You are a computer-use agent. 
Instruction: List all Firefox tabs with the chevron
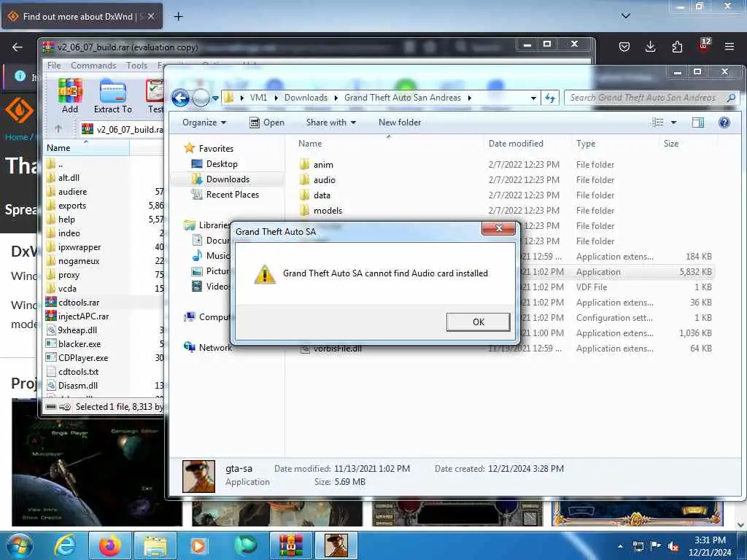tap(625, 16)
